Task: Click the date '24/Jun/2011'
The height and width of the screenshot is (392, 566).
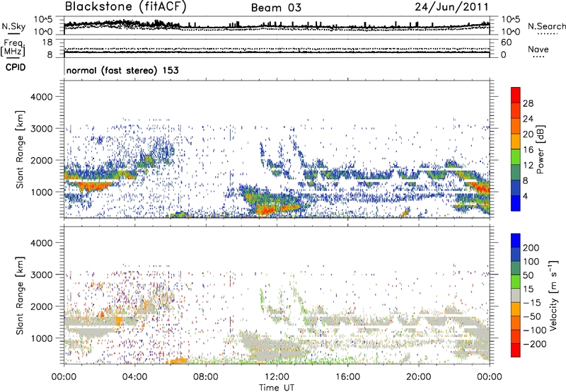Action: coord(451,7)
